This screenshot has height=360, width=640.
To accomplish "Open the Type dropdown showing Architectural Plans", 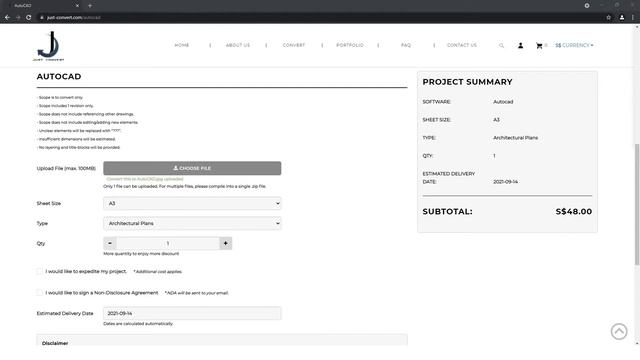I will coord(192,223).
